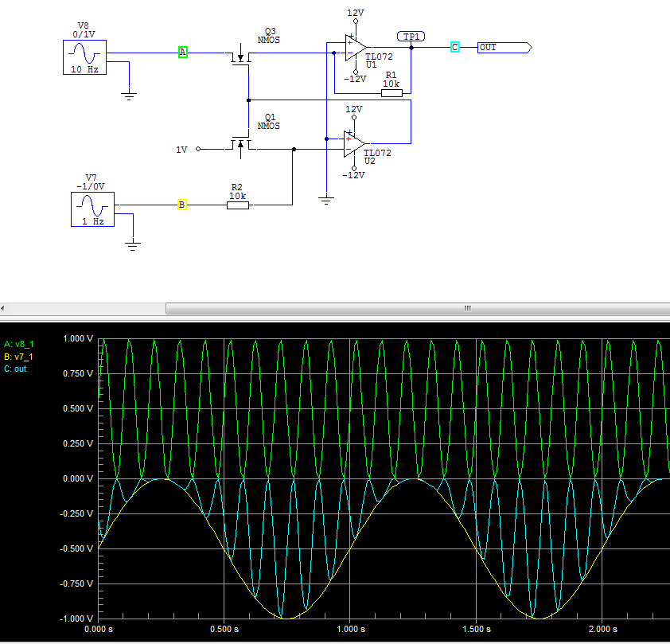The height and width of the screenshot is (644, 670).
Task: Select cyan probe marker C
Action: tap(455, 47)
